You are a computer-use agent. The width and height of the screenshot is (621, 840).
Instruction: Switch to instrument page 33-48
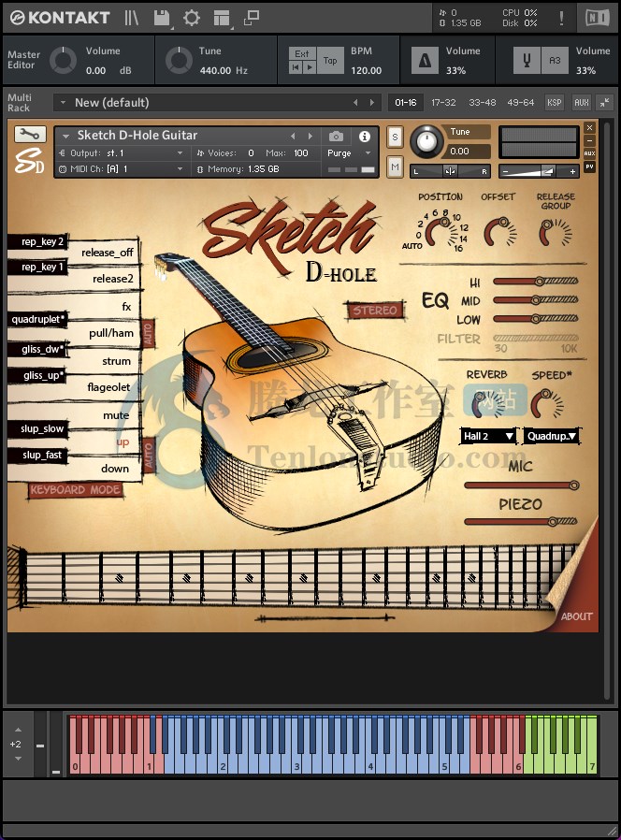(483, 102)
